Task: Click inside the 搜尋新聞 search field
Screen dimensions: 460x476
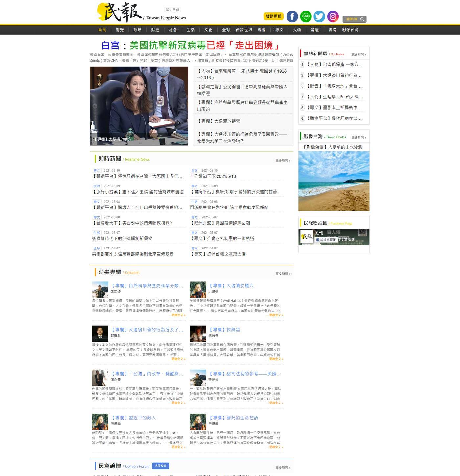Action: tap(351, 19)
